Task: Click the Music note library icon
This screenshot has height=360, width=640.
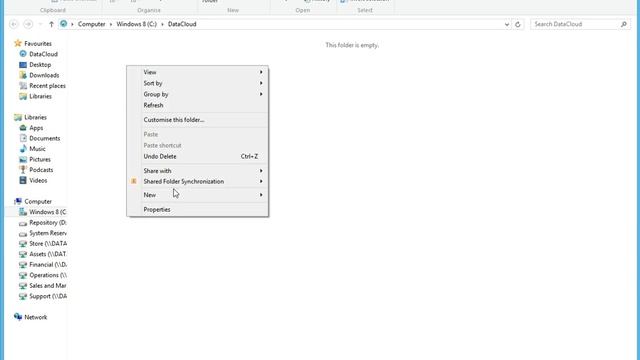Action: point(23,149)
